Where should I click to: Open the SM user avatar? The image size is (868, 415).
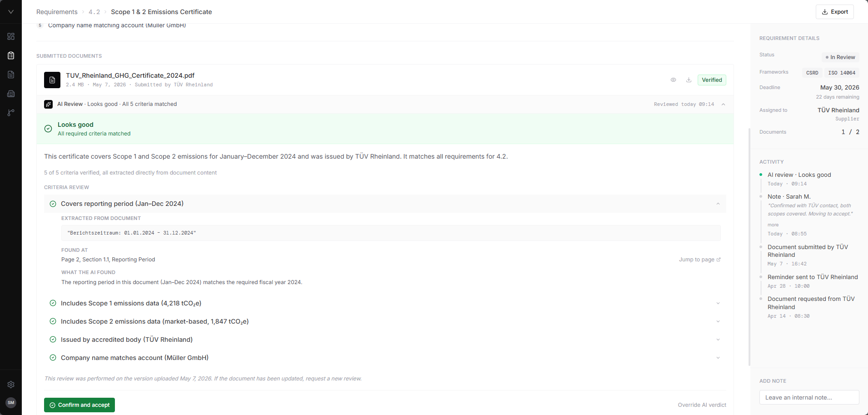tap(11, 403)
